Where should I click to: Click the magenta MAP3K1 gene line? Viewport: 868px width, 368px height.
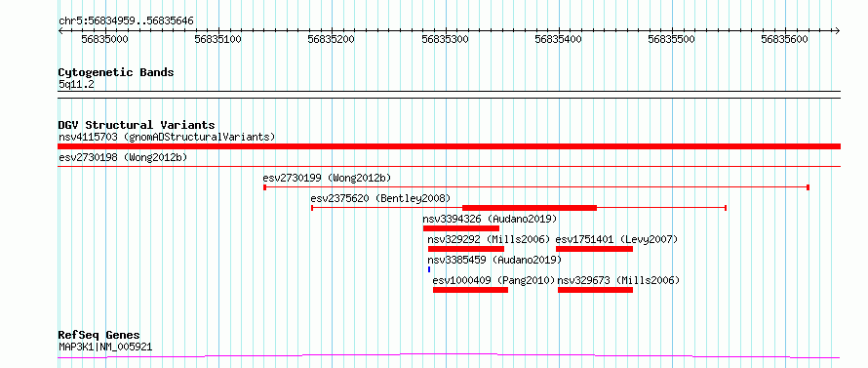click(449, 356)
